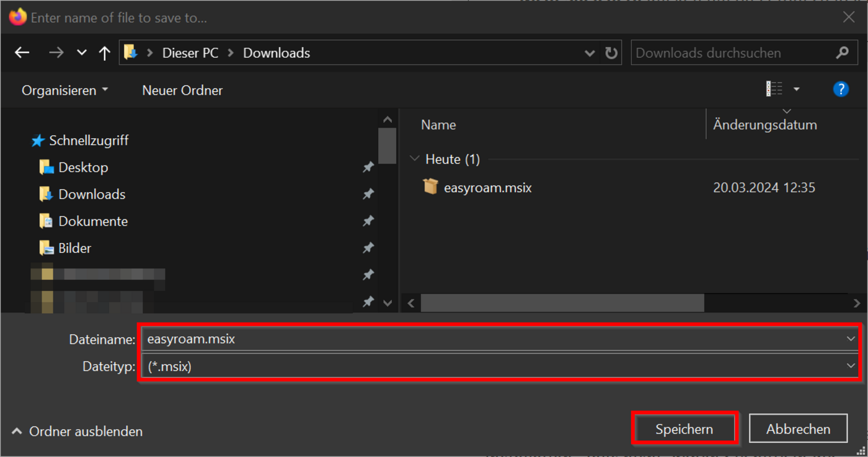
Task: Cancel the dialog with Abbrechen
Action: click(x=799, y=428)
